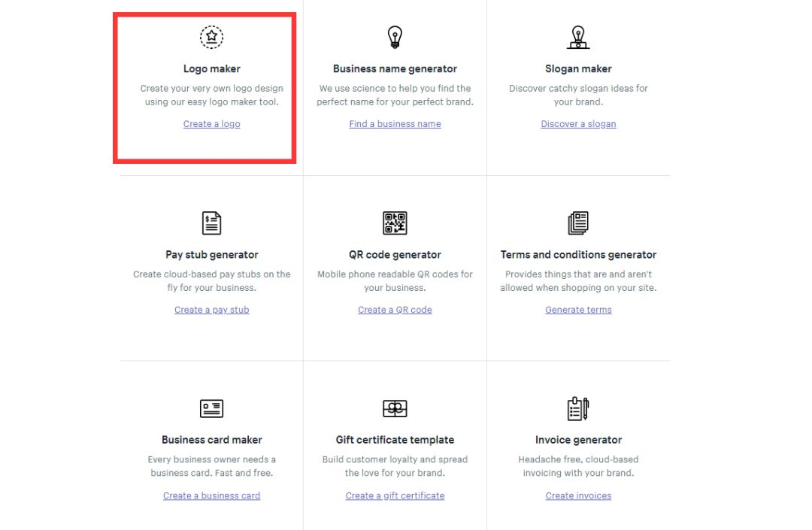This screenshot has width=812, height=530.
Task: Open the Find a business name link
Action: (395, 123)
